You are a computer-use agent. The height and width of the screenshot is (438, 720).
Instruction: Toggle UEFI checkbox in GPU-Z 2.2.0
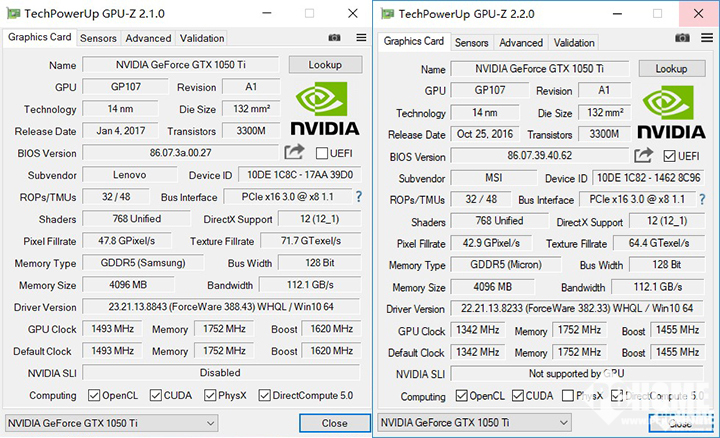point(669,156)
